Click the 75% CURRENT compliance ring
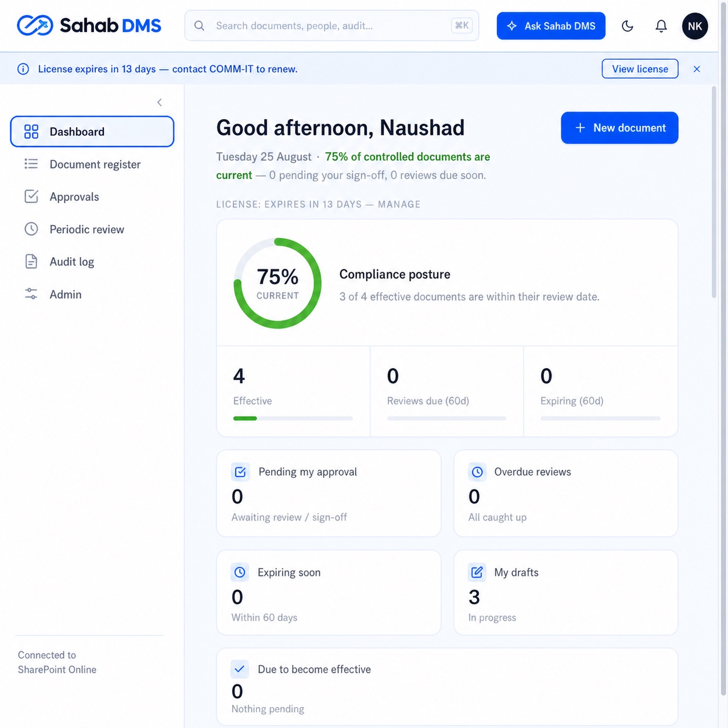 [x=277, y=283]
